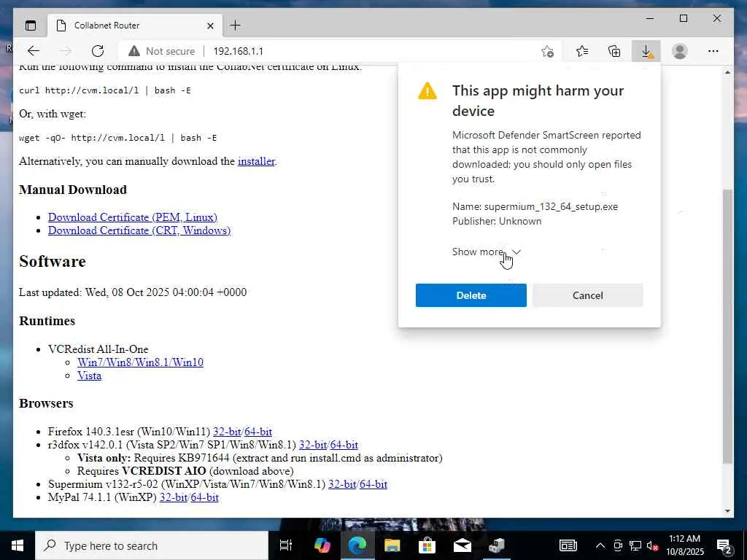Click the Edge taskbar icon

point(357,545)
